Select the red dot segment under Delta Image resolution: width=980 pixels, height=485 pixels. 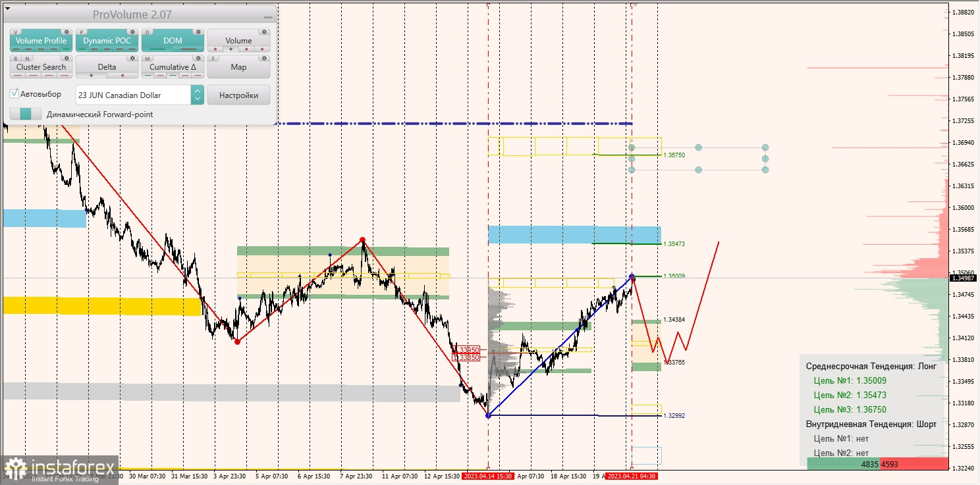pyautogui.click(x=122, y=75)
